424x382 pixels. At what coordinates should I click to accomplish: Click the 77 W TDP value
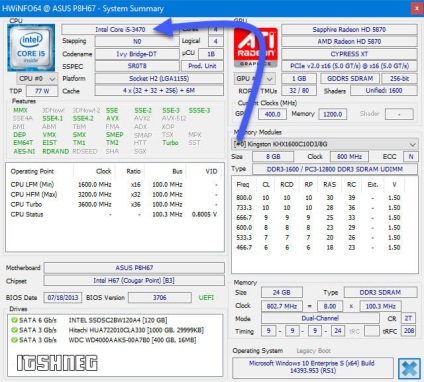click(x=42, y=91)
